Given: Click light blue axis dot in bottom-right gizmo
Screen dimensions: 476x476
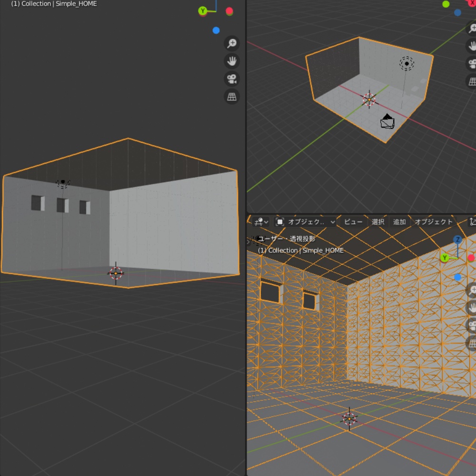Looking at the screenshot, I should pos(458,277).
